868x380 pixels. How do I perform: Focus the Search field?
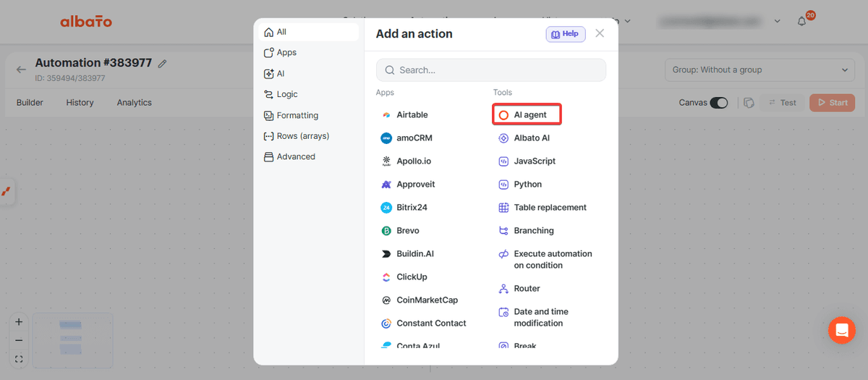click(491, 70)
